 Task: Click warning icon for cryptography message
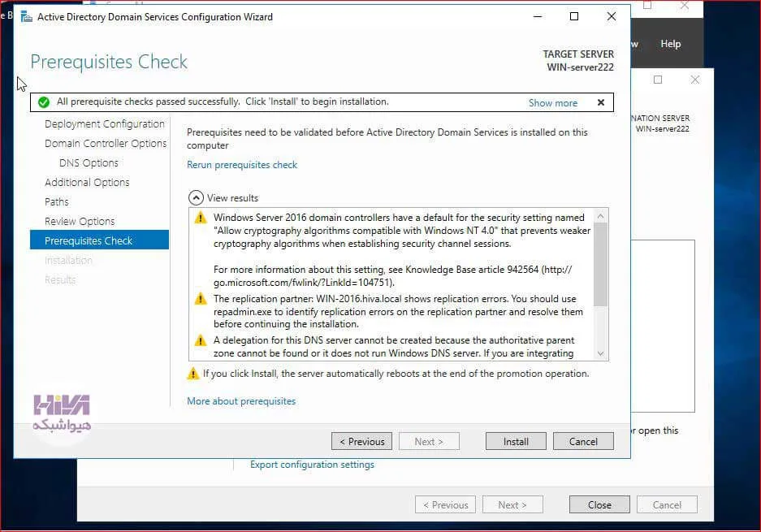click(201, 218)
